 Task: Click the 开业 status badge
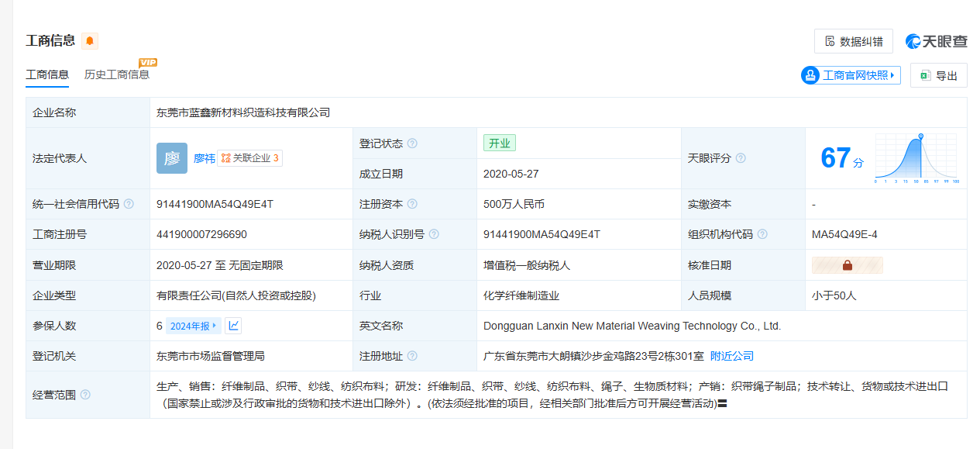[500, 143]
